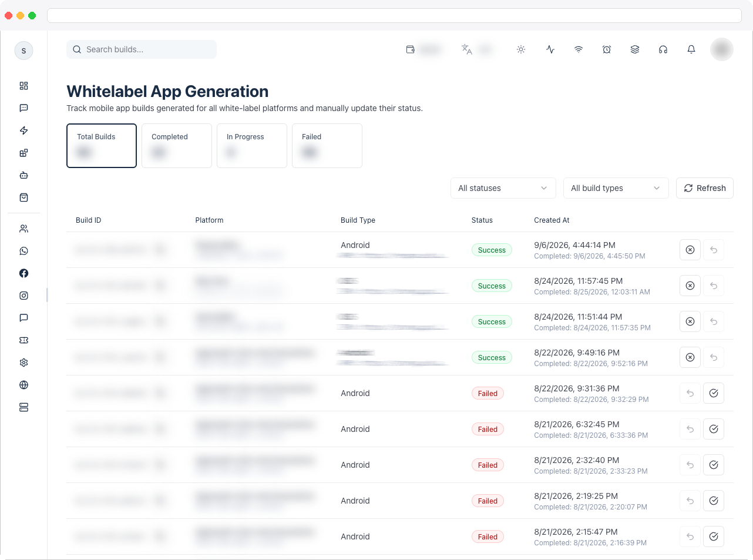
Task: Click '8/21/2026, 2:19:25 PM' timestamp
Action: pyautogui.click(x=576, y=496)
